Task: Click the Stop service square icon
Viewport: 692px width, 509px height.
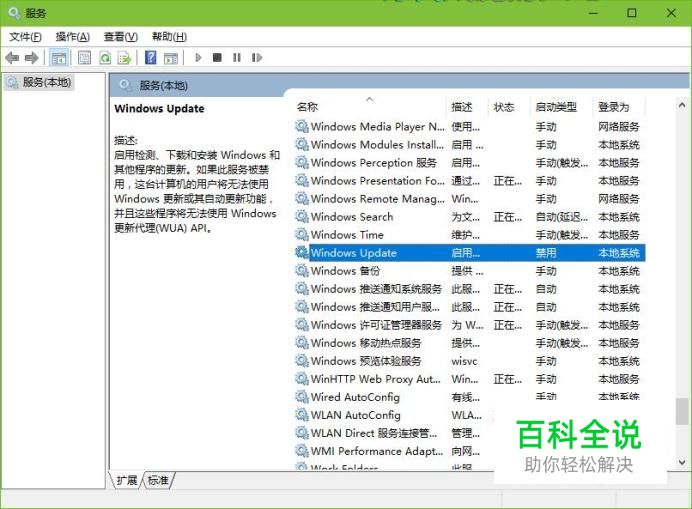Action: pyautogui.click(x=217, y=57)
